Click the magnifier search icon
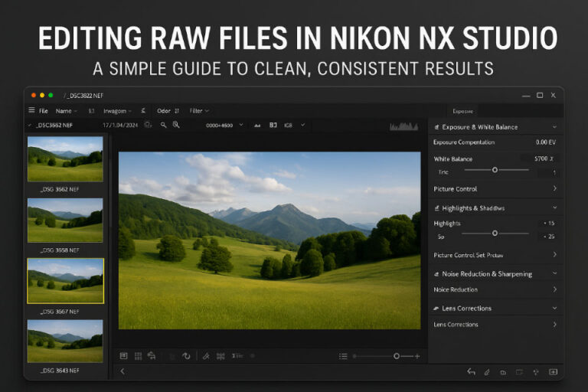The height and width of the screenshot is (392, 588). (164, 125)
